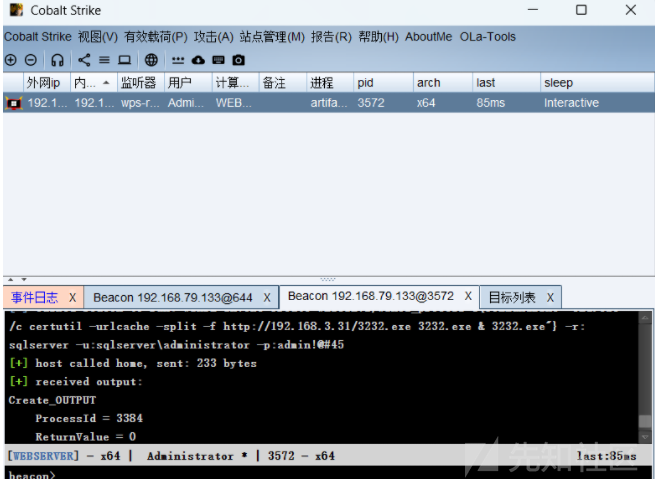
Task: Open the 视图(V) menu
Action: pos(98,37)
